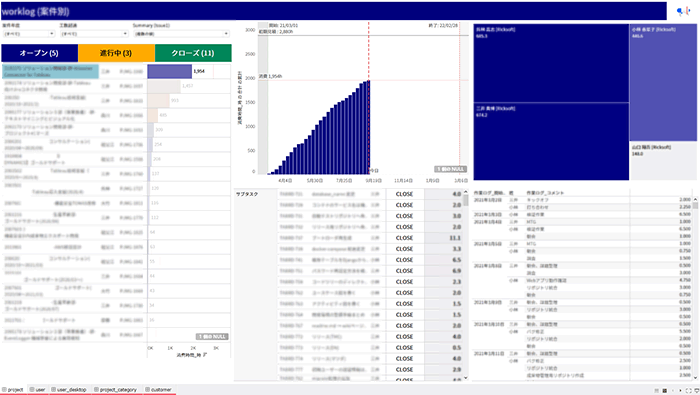The height and width of the screenshot is (395, 700).
Task: Toggle full screen mode icon in status bar
Action: 688,391
